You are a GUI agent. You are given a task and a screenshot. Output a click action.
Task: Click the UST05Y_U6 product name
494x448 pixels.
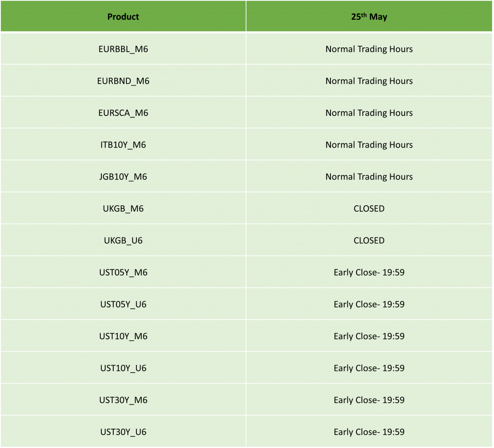click(x=123, y=304)
